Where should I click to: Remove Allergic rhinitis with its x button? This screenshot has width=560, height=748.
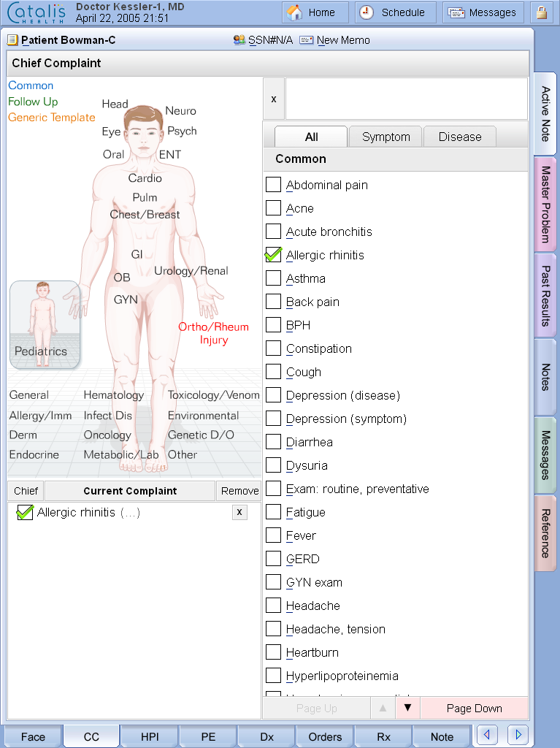pyautogui.click(x=239, y=512)
